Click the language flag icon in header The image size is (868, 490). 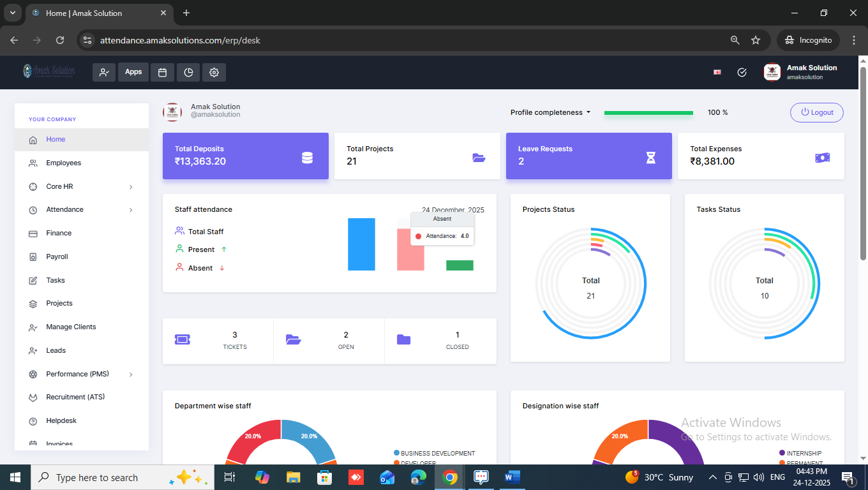(717, 72)
